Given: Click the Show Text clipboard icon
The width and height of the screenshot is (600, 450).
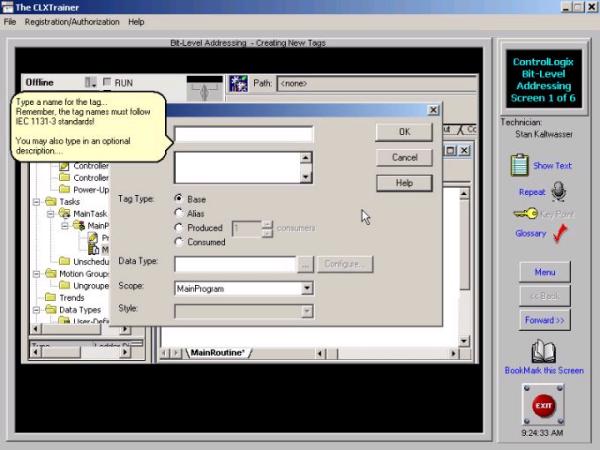Looking at the screenshot, I should click(520, 165).
